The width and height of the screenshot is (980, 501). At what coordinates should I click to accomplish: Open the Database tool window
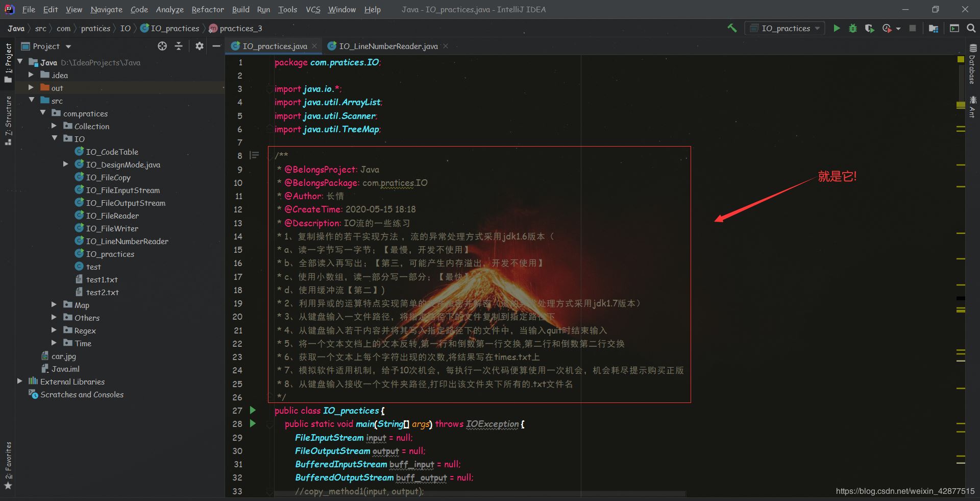coord(973,63)
